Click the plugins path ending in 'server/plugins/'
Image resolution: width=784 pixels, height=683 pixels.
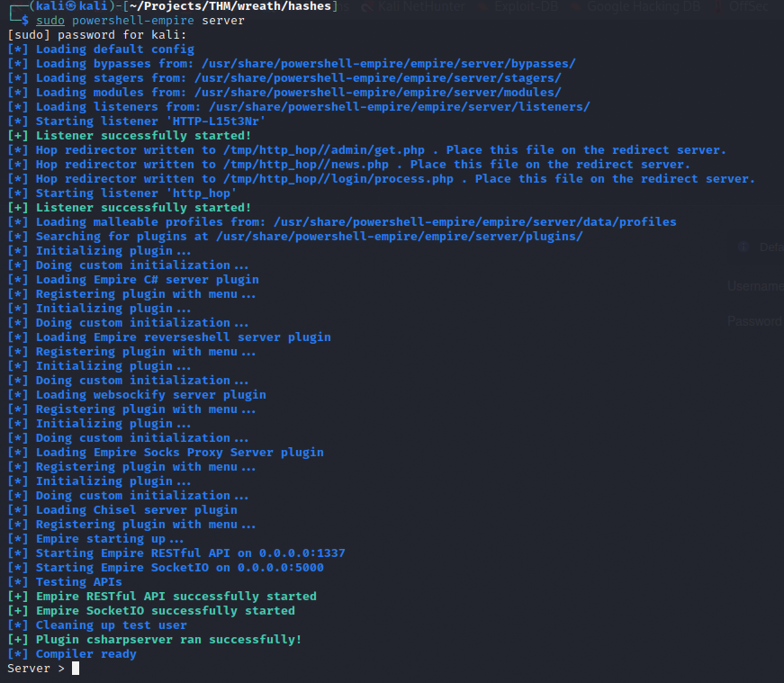(x=400, y=237)
